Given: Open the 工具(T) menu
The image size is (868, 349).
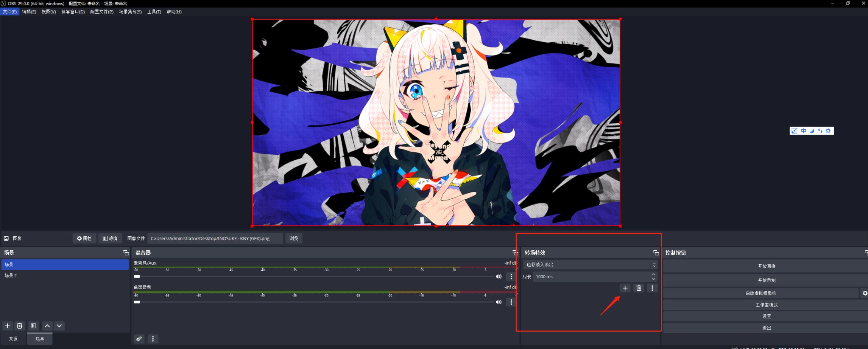Looking at the screenshot, I should (x=154, y=12).
